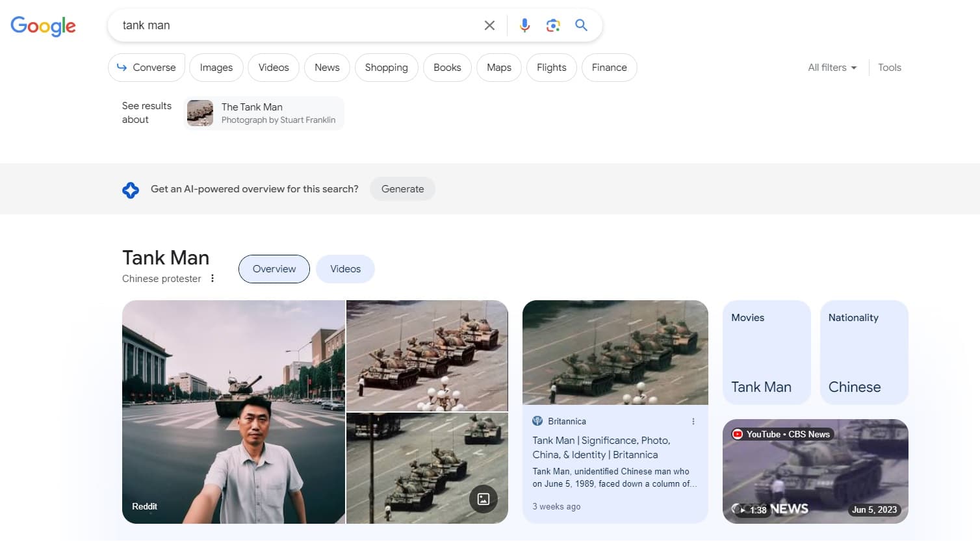Click the YouTube play icon on CBS News video
Image resolution: width=980 pixels, height=553 pixels.
pos(738,433)
